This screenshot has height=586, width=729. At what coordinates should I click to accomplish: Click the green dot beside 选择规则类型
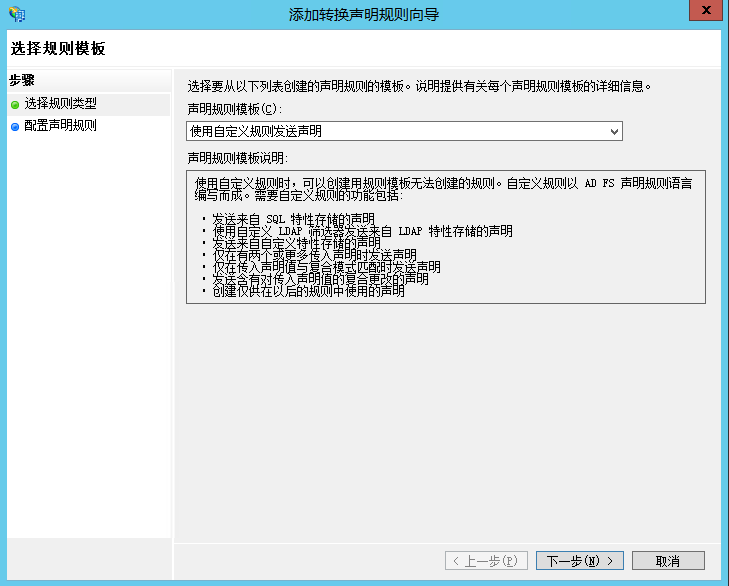(15, 104)
